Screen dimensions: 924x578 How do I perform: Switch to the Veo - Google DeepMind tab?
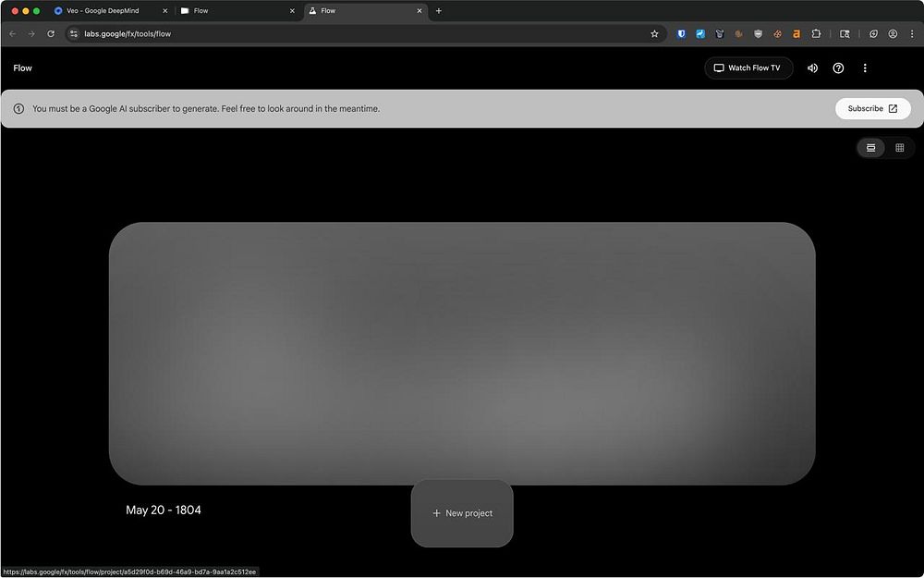109,10
